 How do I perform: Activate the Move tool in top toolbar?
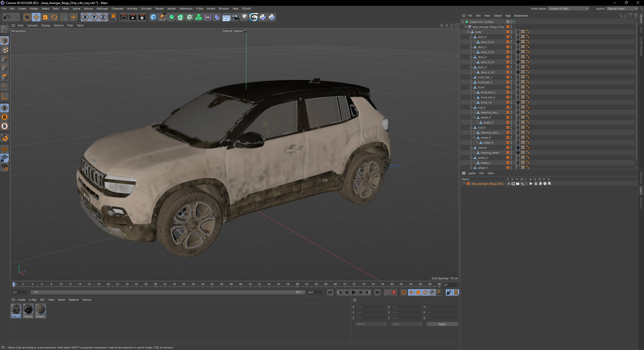[36, 17]
